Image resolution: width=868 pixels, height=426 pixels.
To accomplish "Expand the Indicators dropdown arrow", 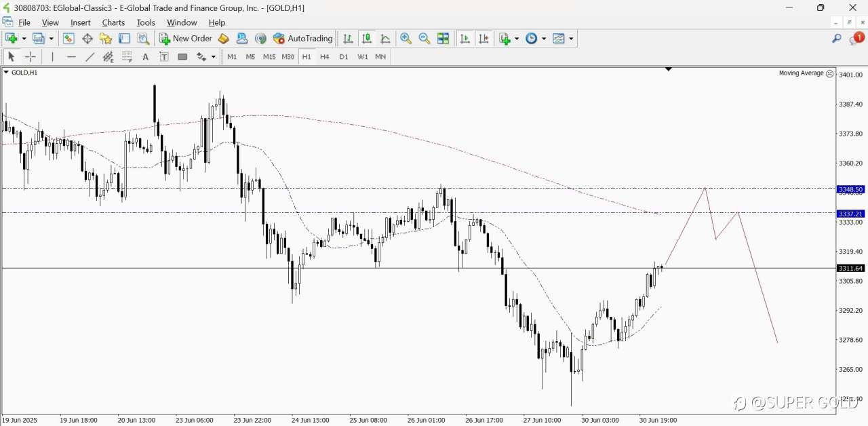I will [517, 39].
